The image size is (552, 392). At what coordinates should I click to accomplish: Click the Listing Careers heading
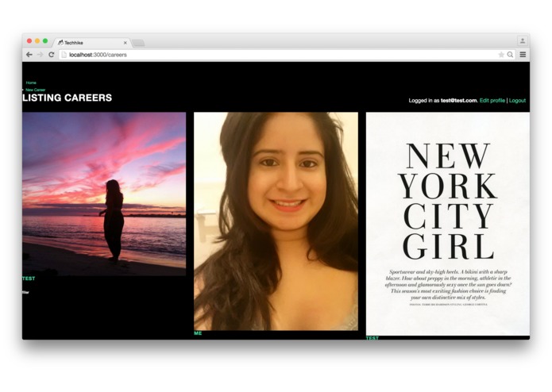(x=68, y=98)
